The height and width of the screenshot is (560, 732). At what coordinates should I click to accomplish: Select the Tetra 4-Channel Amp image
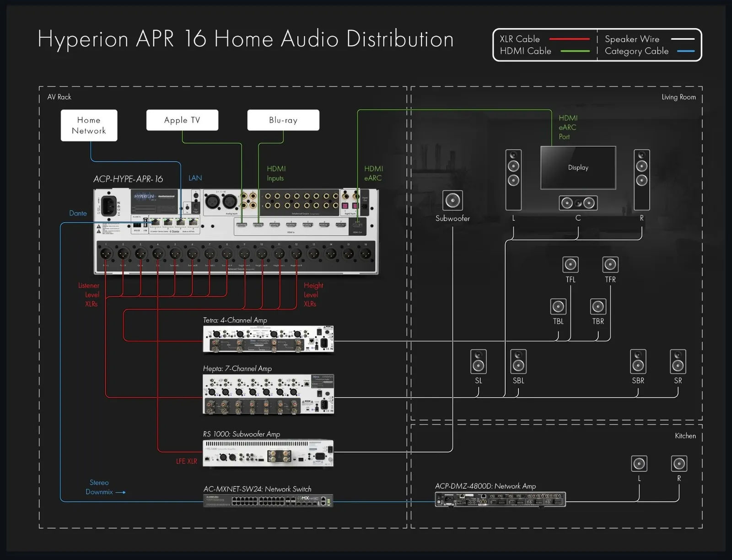(x=268, y=339)
